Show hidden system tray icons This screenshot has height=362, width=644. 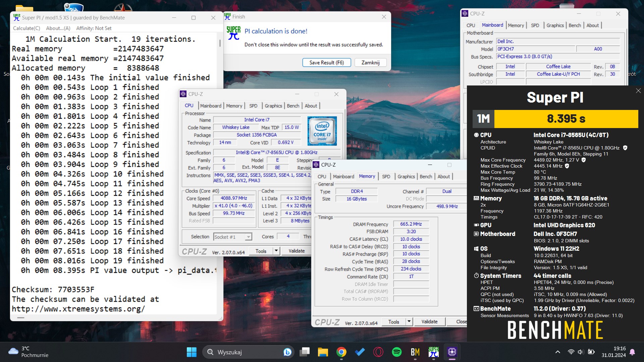(x=557, y=352)
